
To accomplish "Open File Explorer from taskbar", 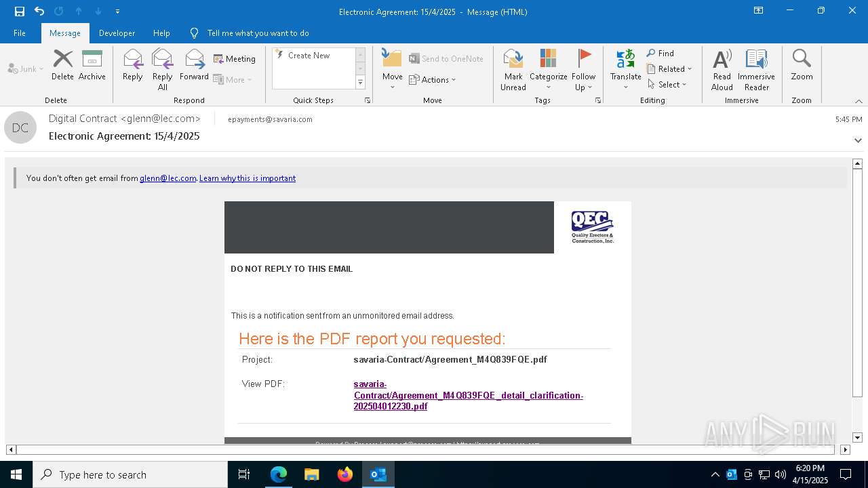I will click(x=312, y=474).
